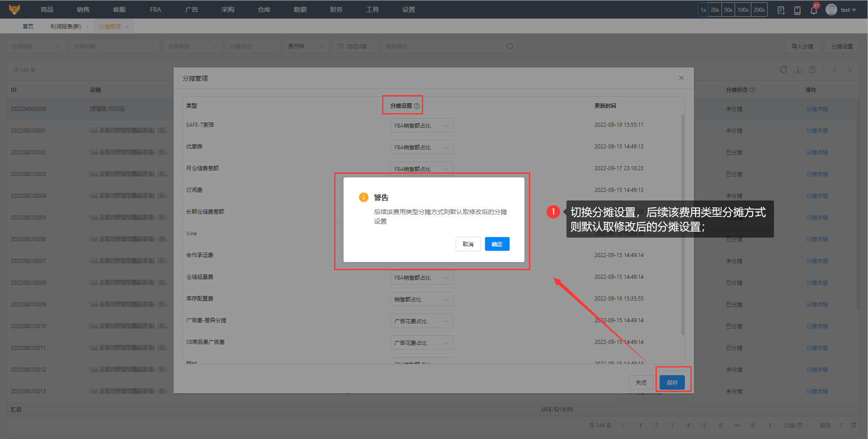The width and height of the screenshot is (868, 439).
Task: Open the FBA menu
Action: (x=156, y=10)
